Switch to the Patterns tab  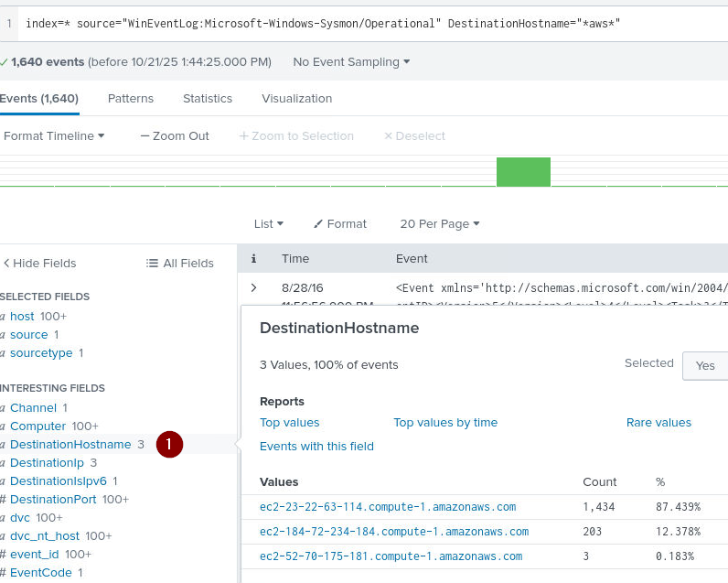pyautogui.click(x=131, y=98)
